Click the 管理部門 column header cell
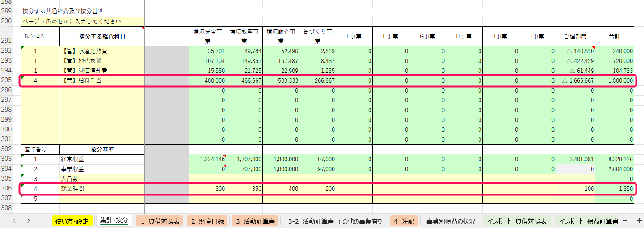 click(576, 36)
